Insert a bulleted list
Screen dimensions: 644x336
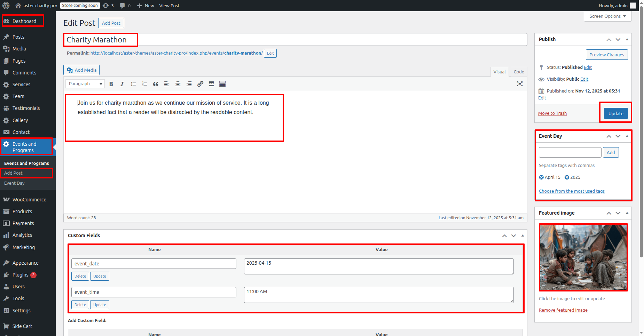click(x=133, y=84)
